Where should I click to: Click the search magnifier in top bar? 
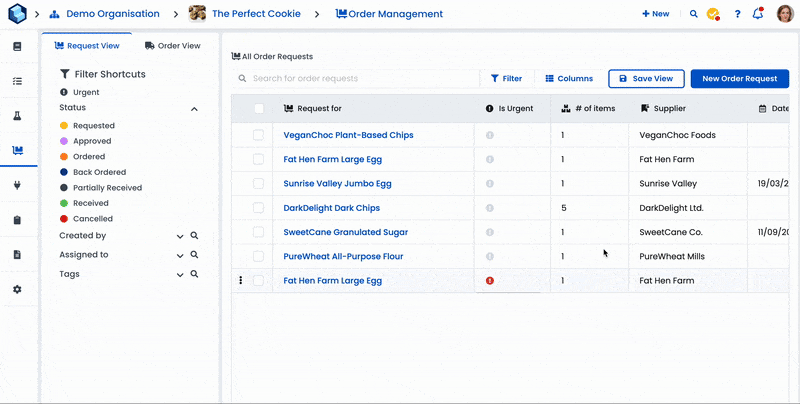[694, 14]
